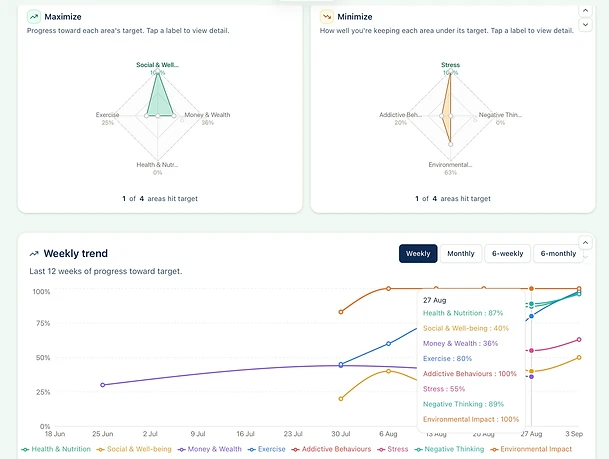Click the Exercise data point at 6 Aug
The width and height of the screenshot is (609, 459).
tap(388, 344)
